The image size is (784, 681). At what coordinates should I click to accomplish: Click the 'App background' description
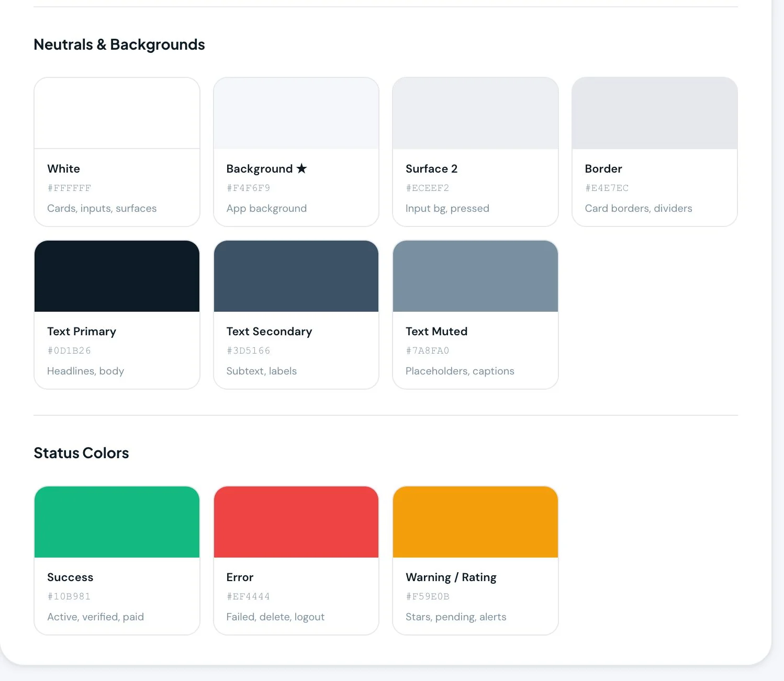click(267, 209)
